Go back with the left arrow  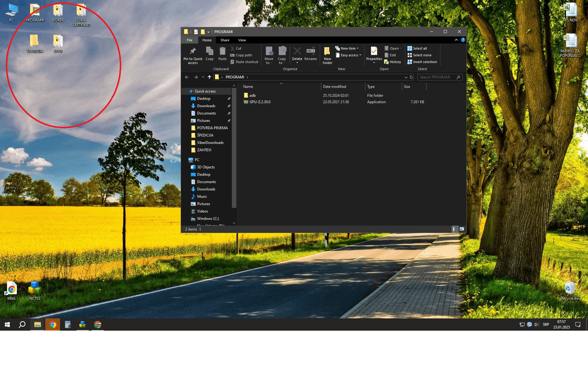(x=187, y=77)
